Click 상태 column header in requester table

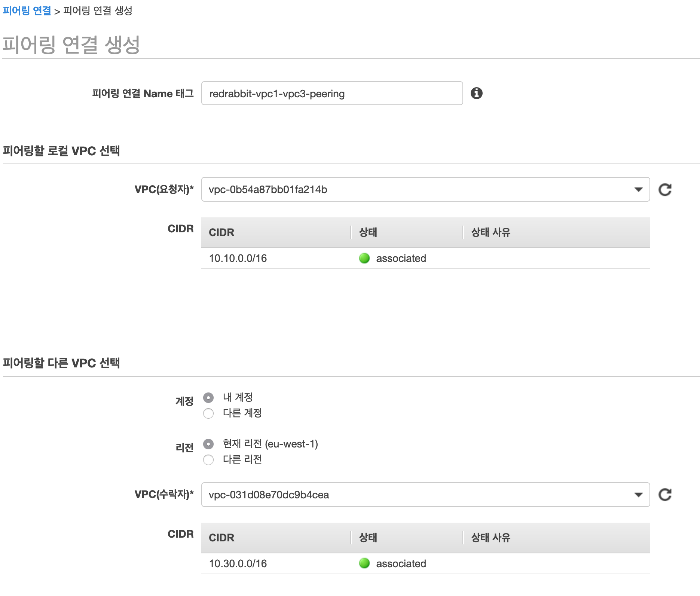tap(368, 232)
